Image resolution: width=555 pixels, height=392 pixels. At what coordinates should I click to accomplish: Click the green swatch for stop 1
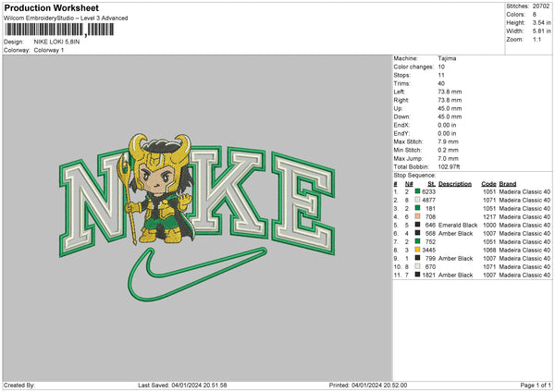(x=418, y=191)
